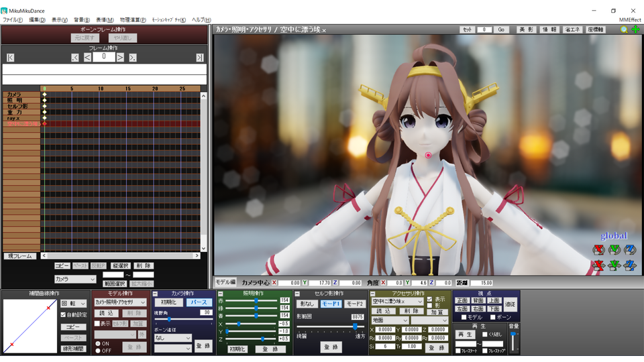Click the ray.x keyframe diamond at frame 0
This screenshot has width=644, height=362.
click(x=44, y=118)
